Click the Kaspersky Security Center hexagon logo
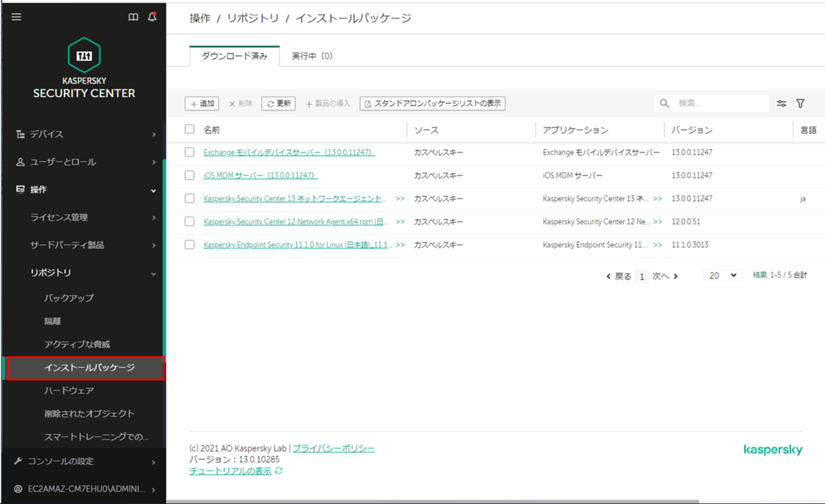Image resolution: width=825 pixels, height=504 pixels. tap(84, 56)
